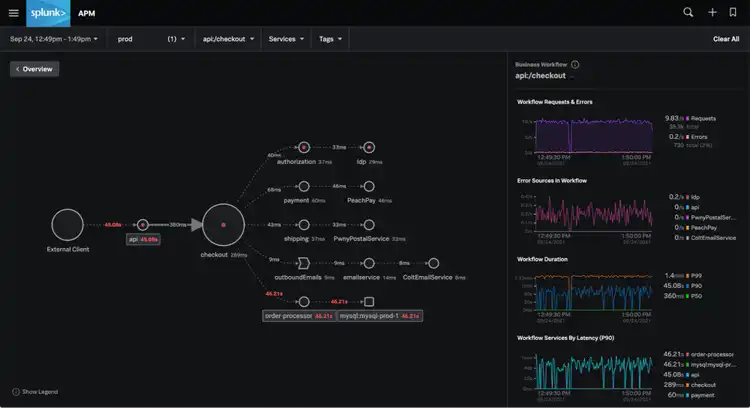The width and height of the screenshot is (750, 408).
Task: Click the outboundEmails queue node
Action: coord(304,264)
